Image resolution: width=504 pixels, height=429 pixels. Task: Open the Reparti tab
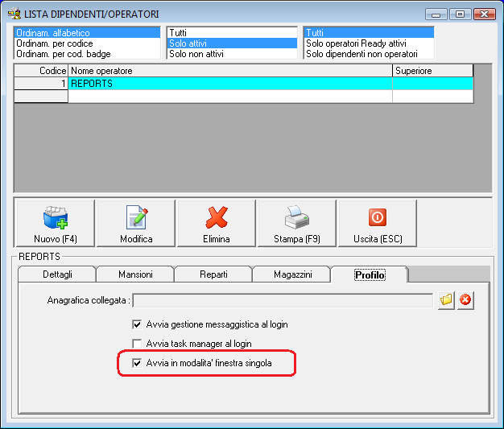pyautogui.click(x=213, y=274)
